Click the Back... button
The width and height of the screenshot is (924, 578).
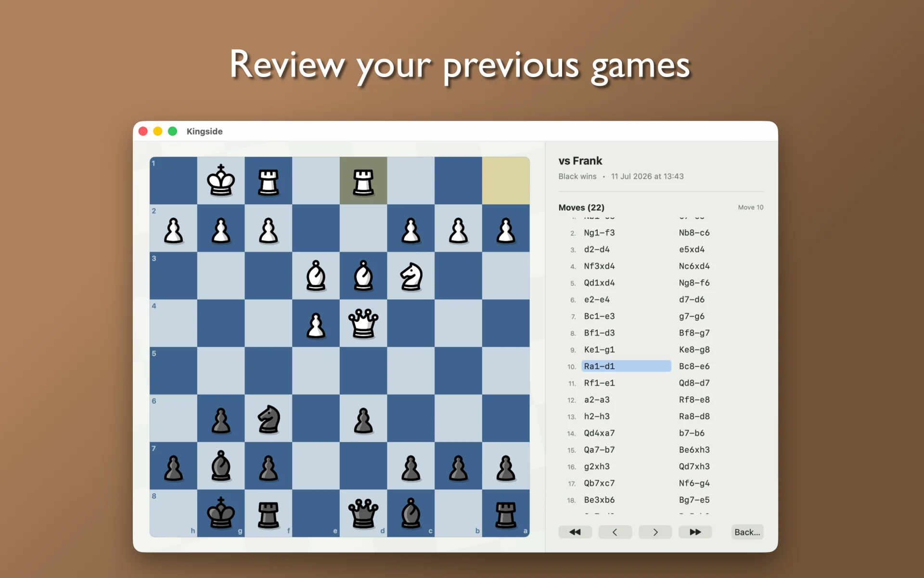point(747,532)
